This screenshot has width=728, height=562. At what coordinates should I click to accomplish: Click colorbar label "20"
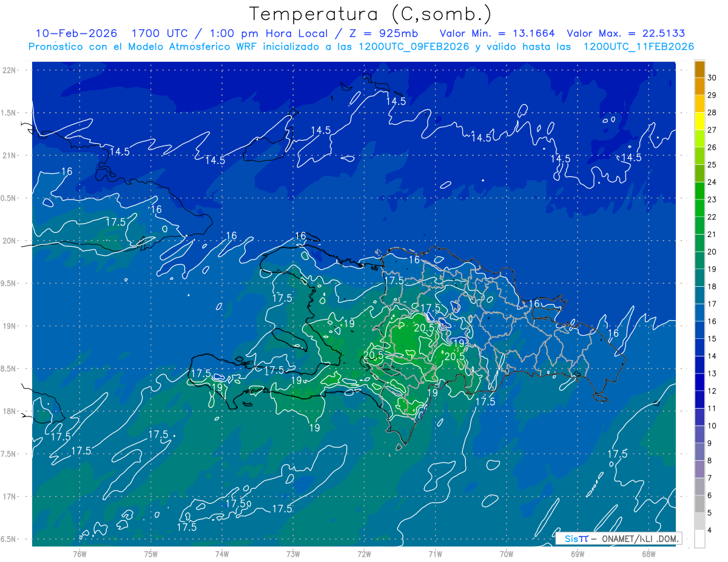click(x=712, y=252)
